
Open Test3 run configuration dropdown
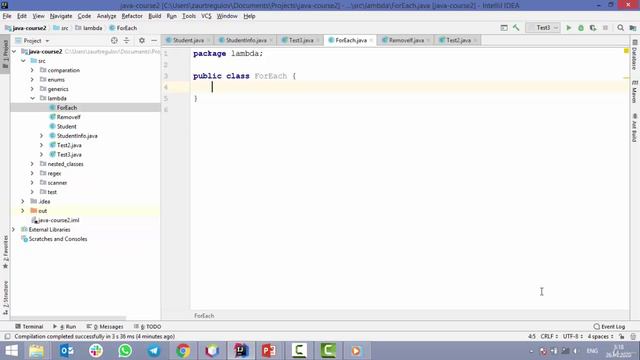pyautogui.click(x=543, y=28)
